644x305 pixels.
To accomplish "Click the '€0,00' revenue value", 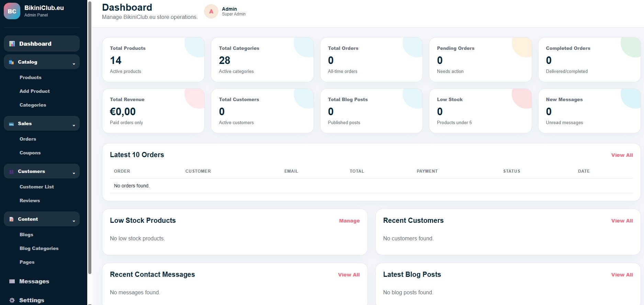I will click(123, 112).
